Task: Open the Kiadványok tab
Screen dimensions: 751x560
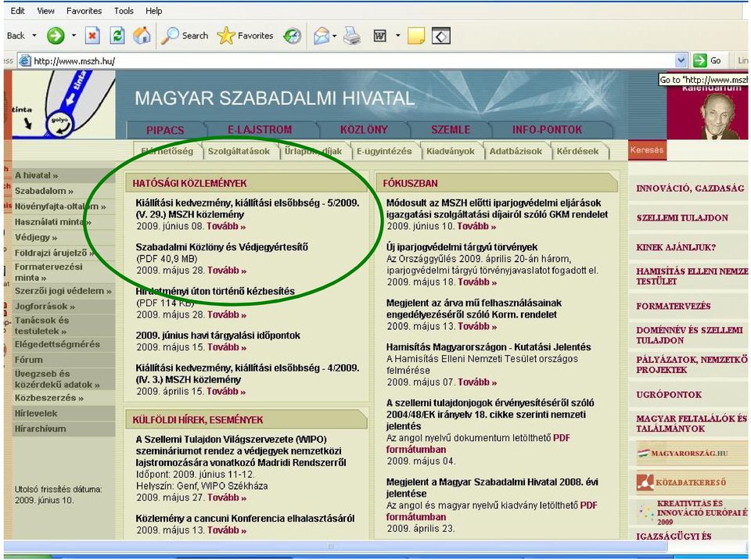Action: click(451, 151)
